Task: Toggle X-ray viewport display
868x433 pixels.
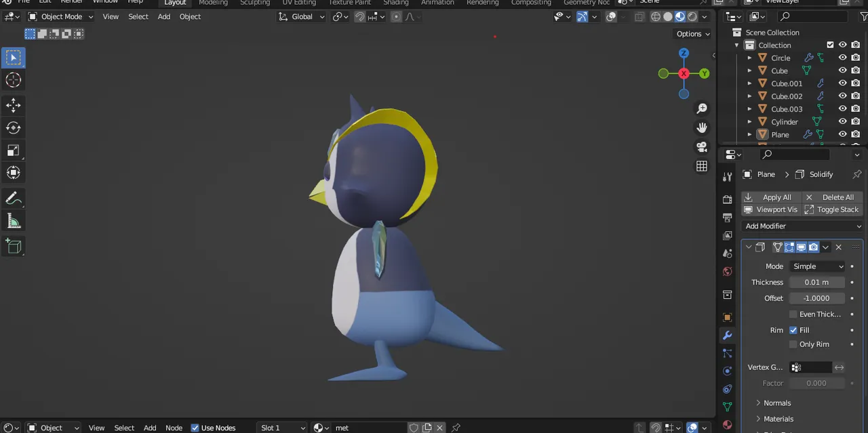Action: (639, 16)
